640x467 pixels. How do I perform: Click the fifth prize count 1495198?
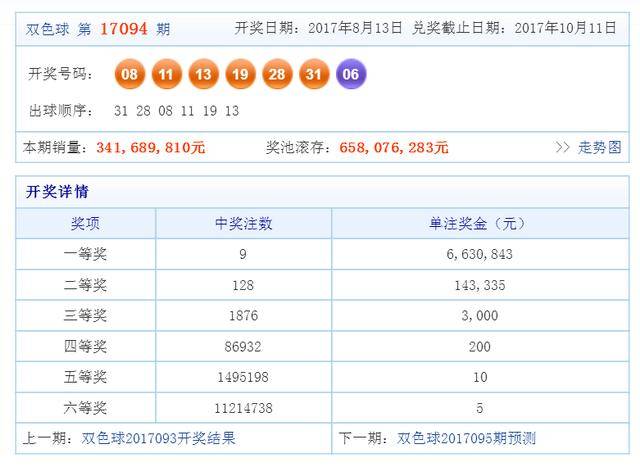pyautogui.click(x=243, y=377)
